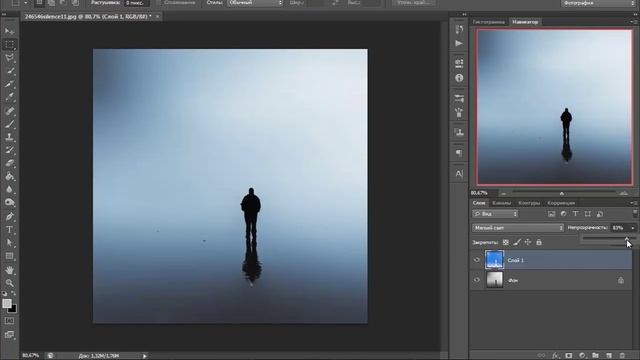Open the Стиль dropdown in options bar
Image resolution: width=640 pixels, height=360 pixels.
pyautogui.click(x=255, y=3)
